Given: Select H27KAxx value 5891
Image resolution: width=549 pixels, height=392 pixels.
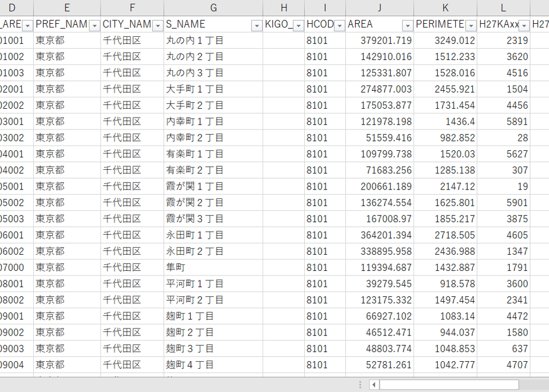Looking at the screenshot, I should tap(503, 121).
